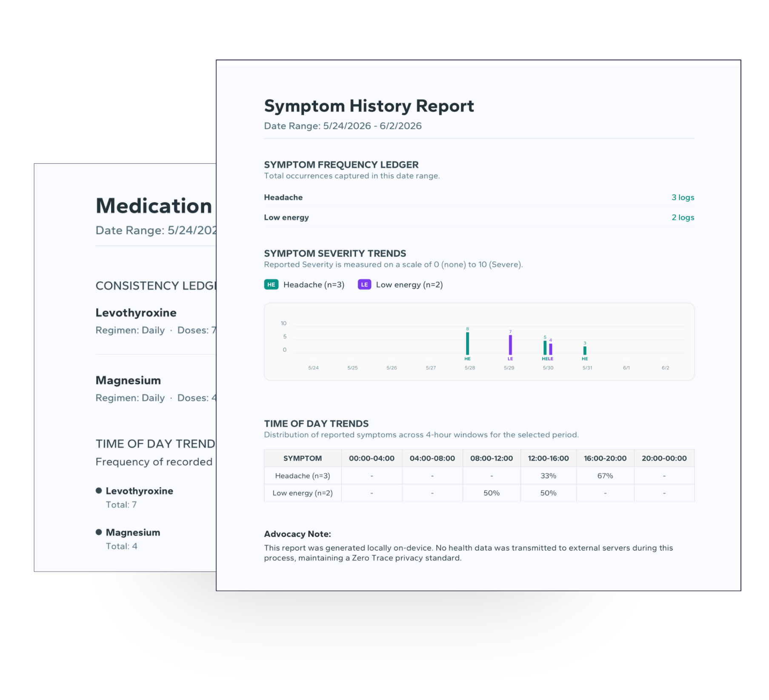The height and width of the screenshot is (700, 769).
Task: Click the Headache (n=3) table row label
Action: click(303, 475)
